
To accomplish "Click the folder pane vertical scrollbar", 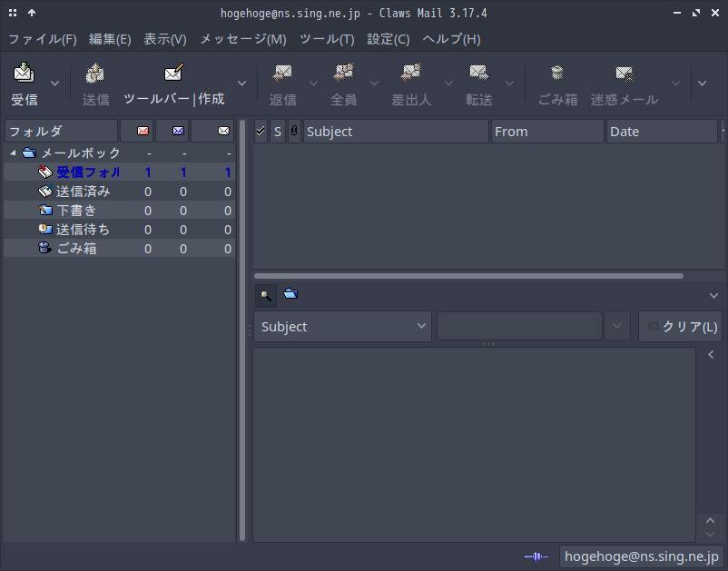I will 241,330.
